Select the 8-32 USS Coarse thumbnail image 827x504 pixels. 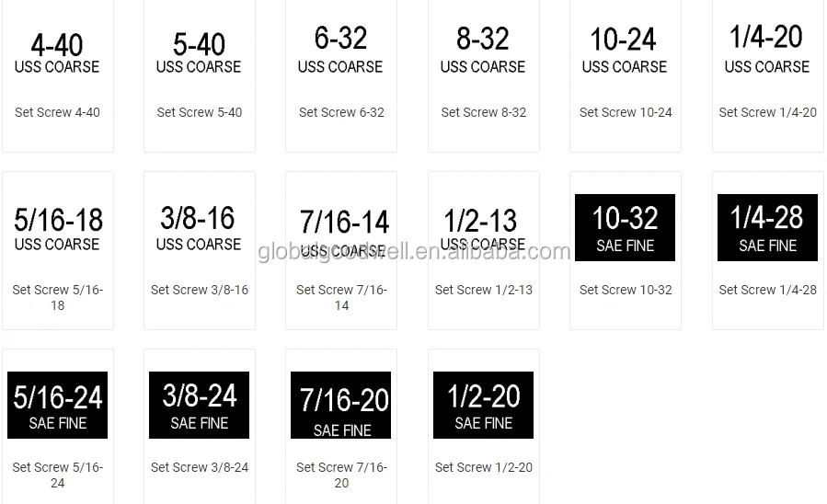pyautogui.click(x=483, y=52)
